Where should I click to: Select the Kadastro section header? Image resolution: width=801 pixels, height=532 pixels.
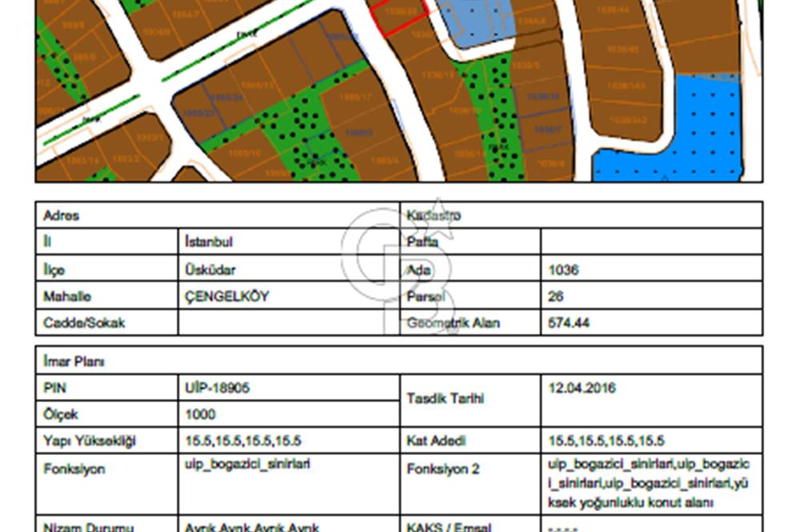[x=433, y=216]
